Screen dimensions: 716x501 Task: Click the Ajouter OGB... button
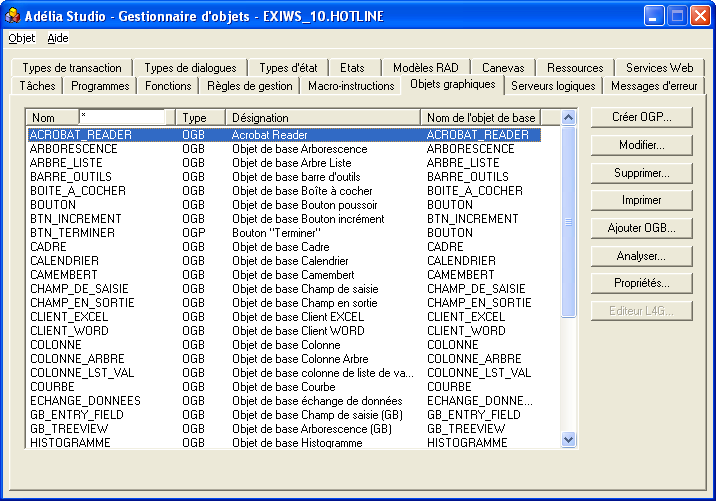click(x=641, y=228)
